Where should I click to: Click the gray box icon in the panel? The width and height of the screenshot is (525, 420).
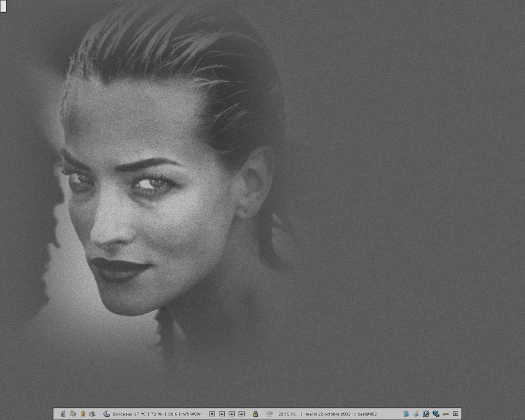[92, 414]
